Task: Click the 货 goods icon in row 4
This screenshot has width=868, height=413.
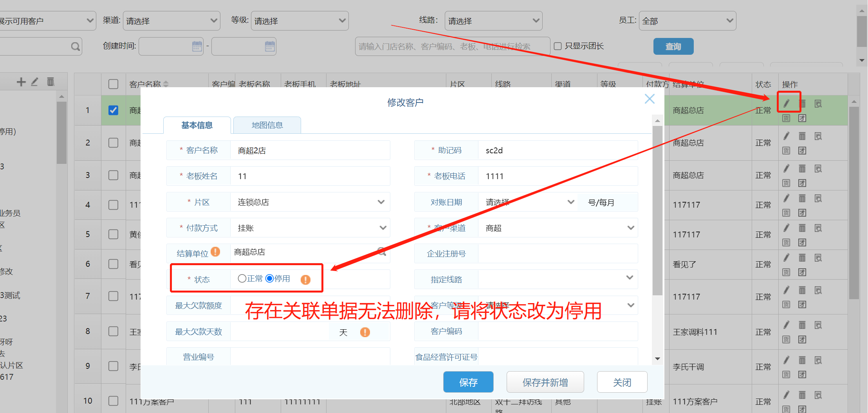Action: click(786, 213)
